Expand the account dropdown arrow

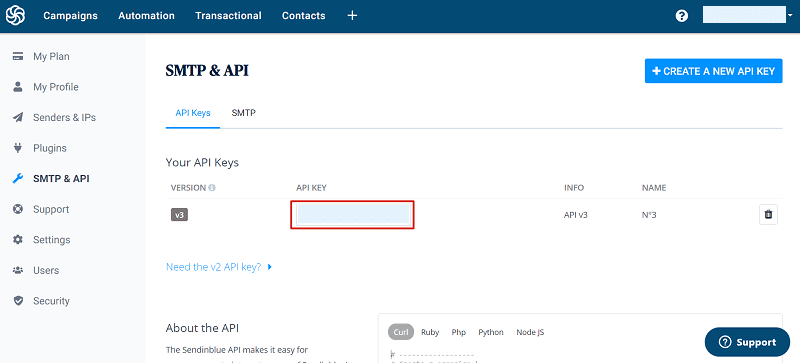tap(790, 16)
